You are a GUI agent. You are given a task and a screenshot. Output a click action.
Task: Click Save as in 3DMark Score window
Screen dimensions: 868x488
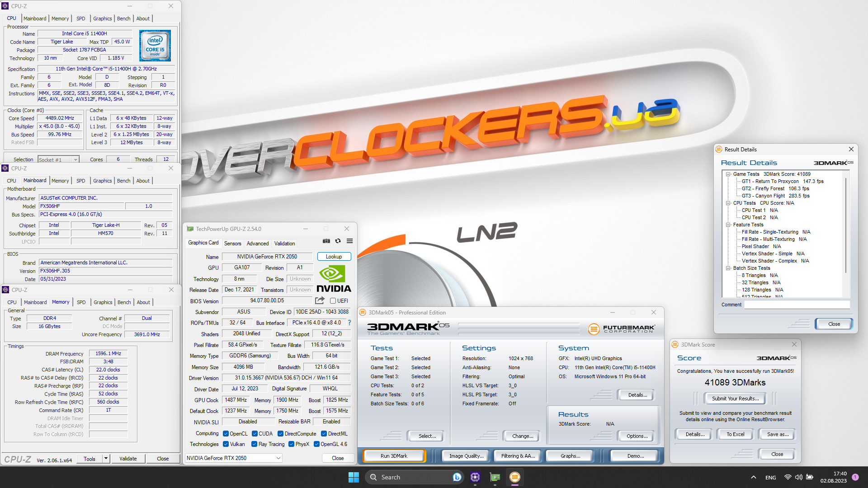click(x=778, y=434)
